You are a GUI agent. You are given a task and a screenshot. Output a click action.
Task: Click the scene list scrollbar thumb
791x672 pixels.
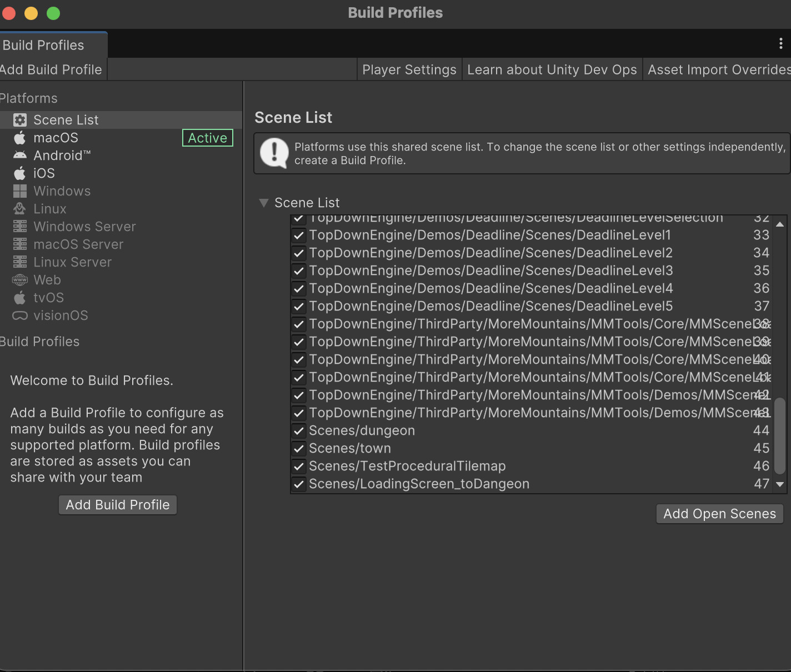click(780, 435)
